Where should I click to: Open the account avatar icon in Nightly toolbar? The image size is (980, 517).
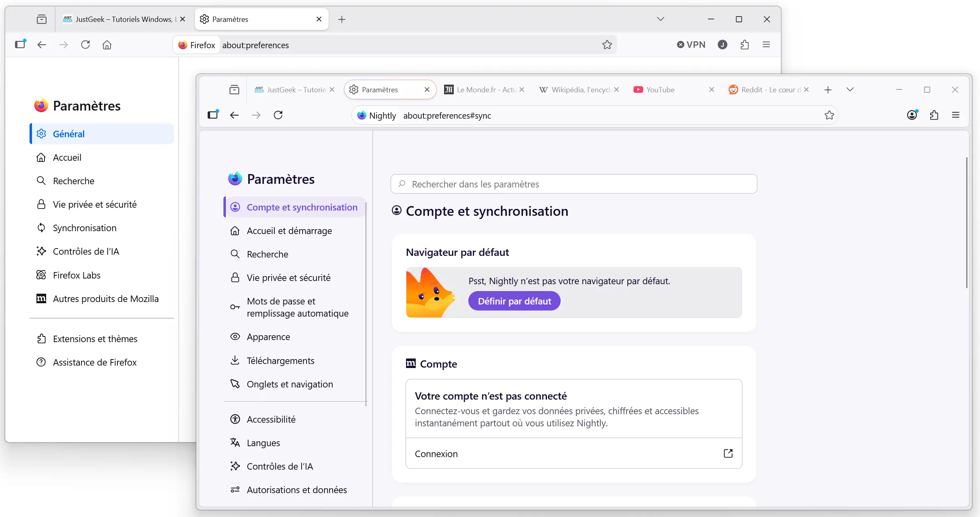[912, 115]
